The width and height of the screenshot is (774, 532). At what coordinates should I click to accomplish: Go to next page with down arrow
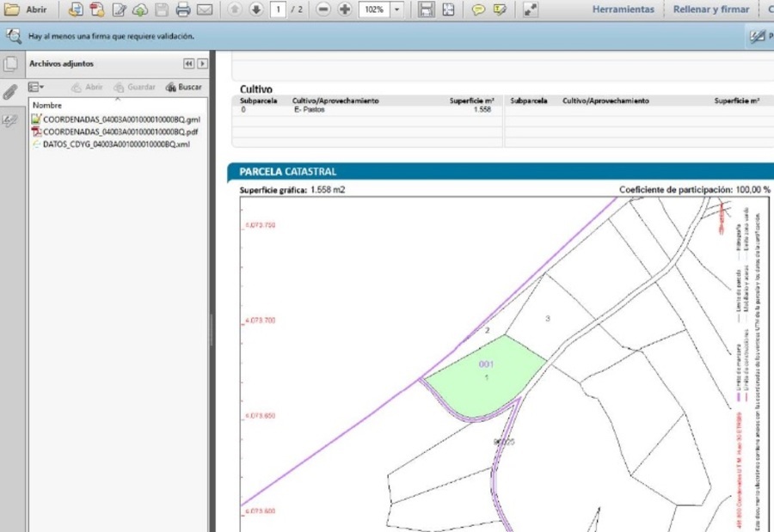[x=255, y=9]
